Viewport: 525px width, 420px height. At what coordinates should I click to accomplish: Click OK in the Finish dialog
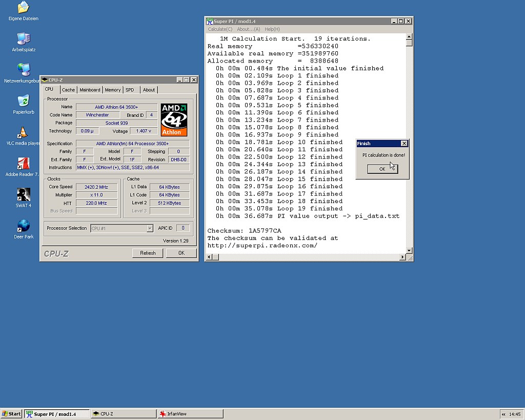point(382,169)
